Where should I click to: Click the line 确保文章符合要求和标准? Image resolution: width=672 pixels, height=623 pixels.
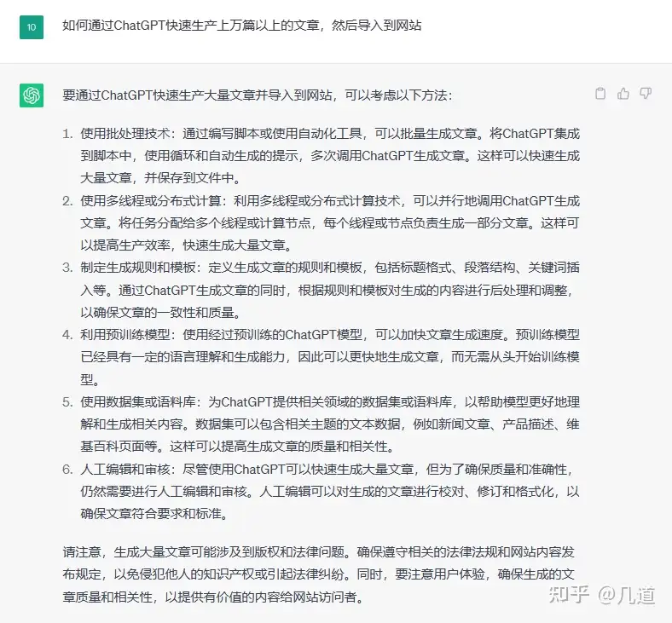[x=154, y=513]
